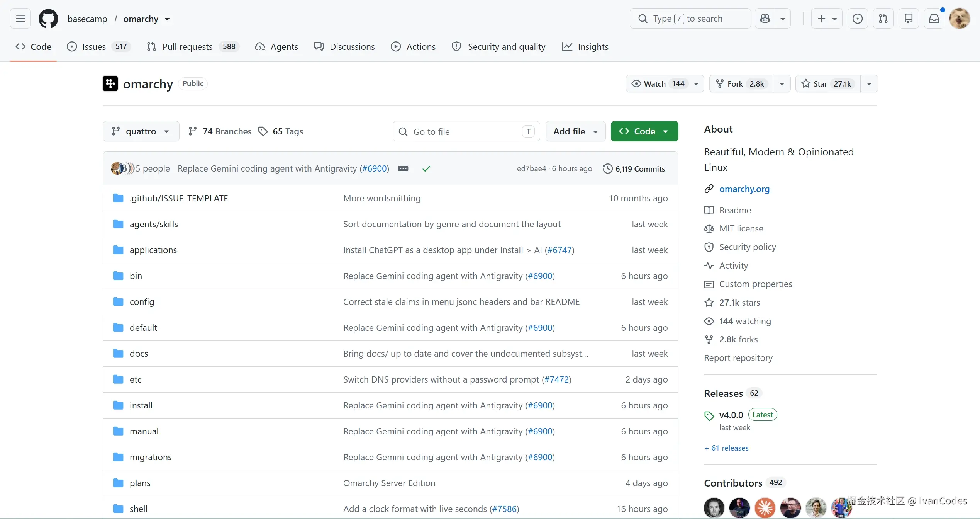Open the 27.1k stars link
Screen dimensions: 980x519
[x=739, y=303]
